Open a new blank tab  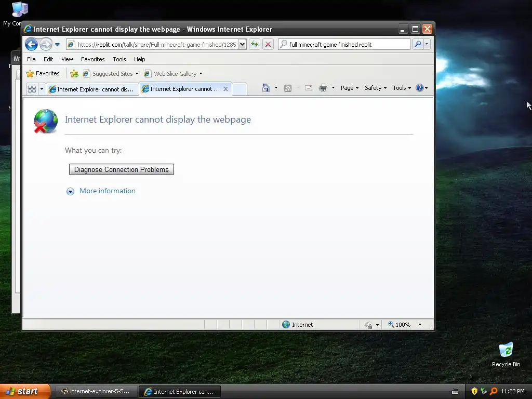coord(240,89)
